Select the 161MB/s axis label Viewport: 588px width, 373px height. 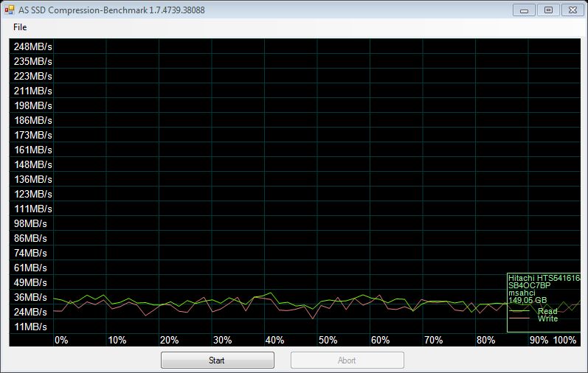[x=33, y=150]
